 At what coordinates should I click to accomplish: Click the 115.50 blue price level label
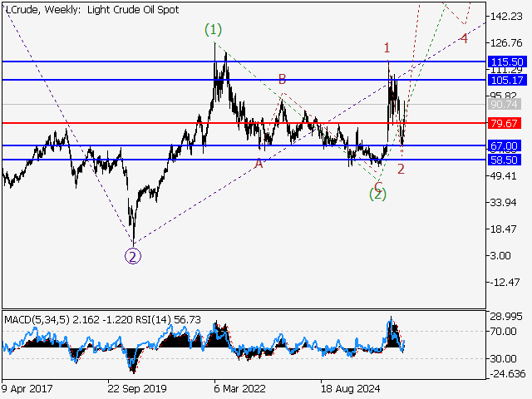[507, 62]
